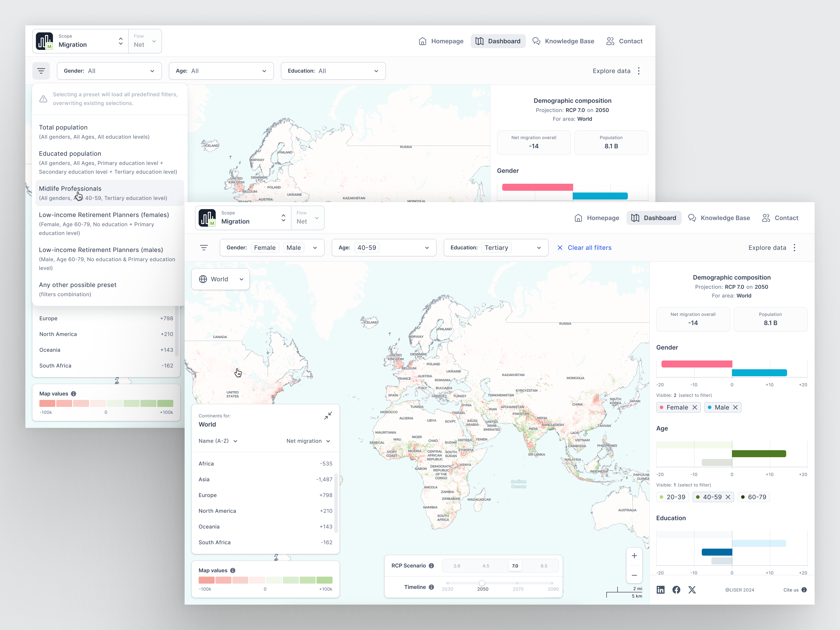The width and height of the screenshot is (840, 630).
Task: Select RCP scenario 4.5 option
Action: pyautogui.click(x=486, y=565)
